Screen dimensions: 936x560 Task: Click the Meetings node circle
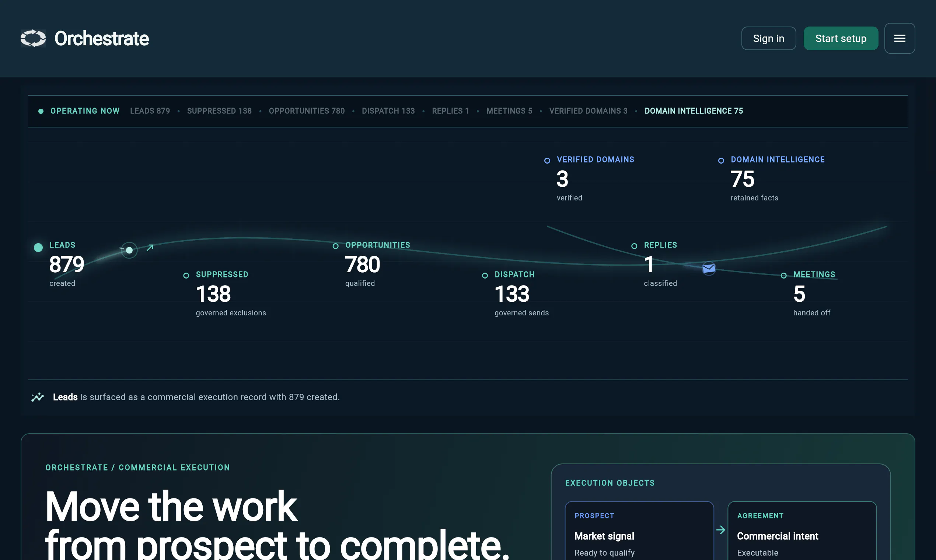coord(783,276)
